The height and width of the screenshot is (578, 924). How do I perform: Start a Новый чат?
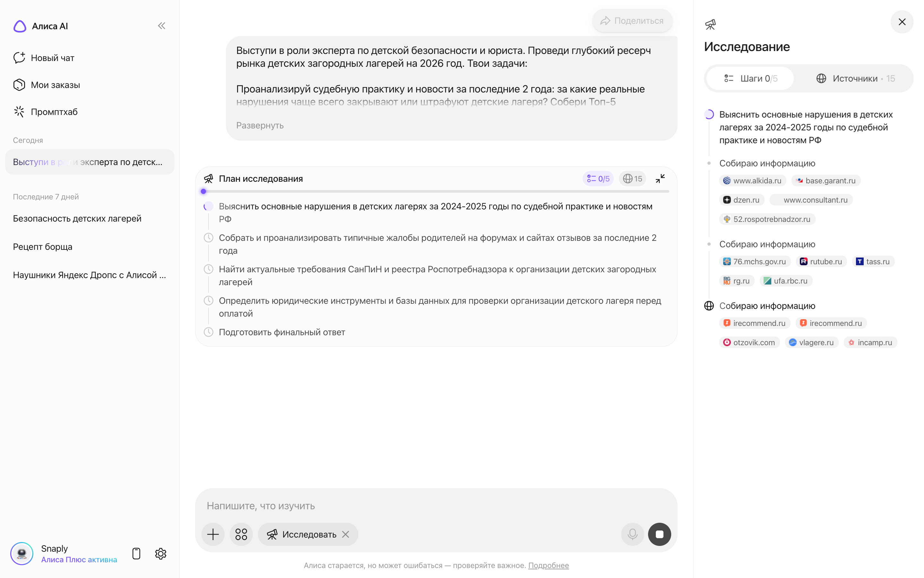tap(44, 58)
